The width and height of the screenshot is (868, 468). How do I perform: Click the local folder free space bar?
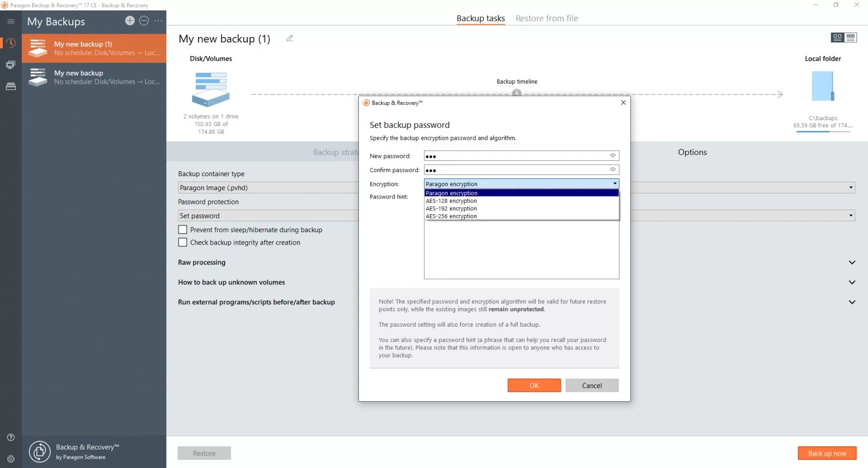(823, 132)
